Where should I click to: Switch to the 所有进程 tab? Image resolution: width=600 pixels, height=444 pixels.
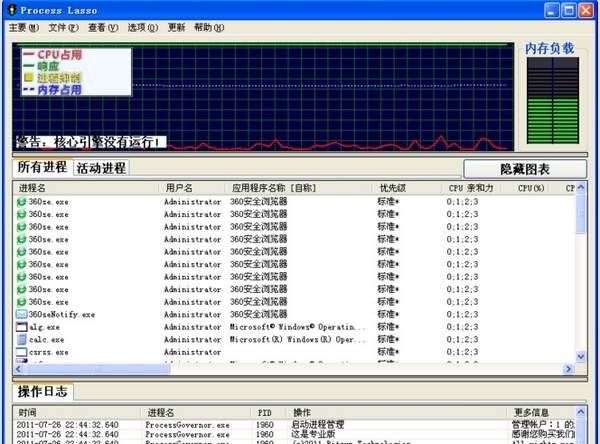click(42, 167)
